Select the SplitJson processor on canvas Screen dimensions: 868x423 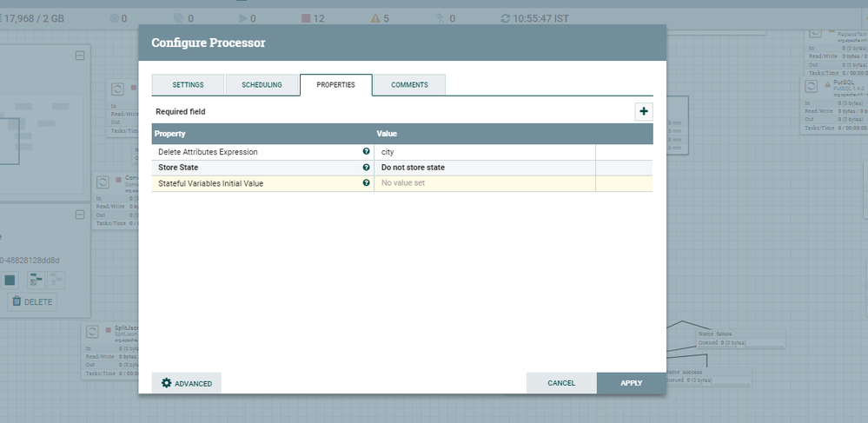[110, 350]
